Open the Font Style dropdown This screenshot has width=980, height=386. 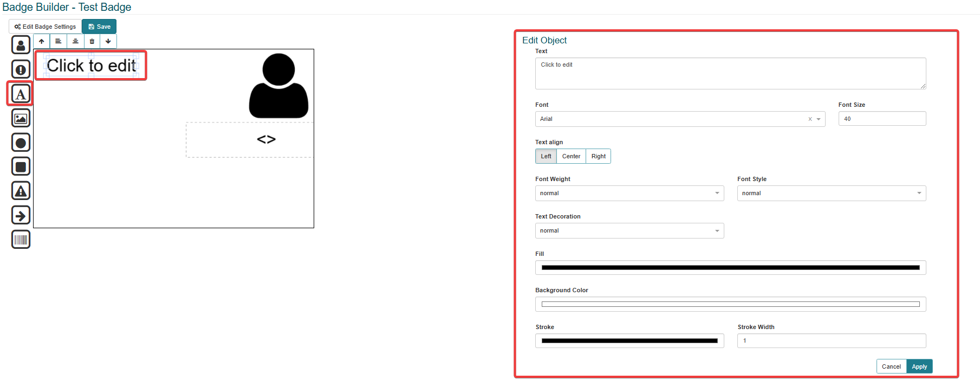click(x=831, y=193)
